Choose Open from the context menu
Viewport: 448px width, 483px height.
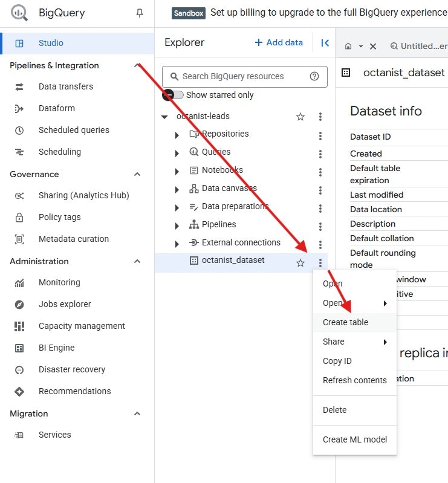pyautogui.click(x=355, y=284)
